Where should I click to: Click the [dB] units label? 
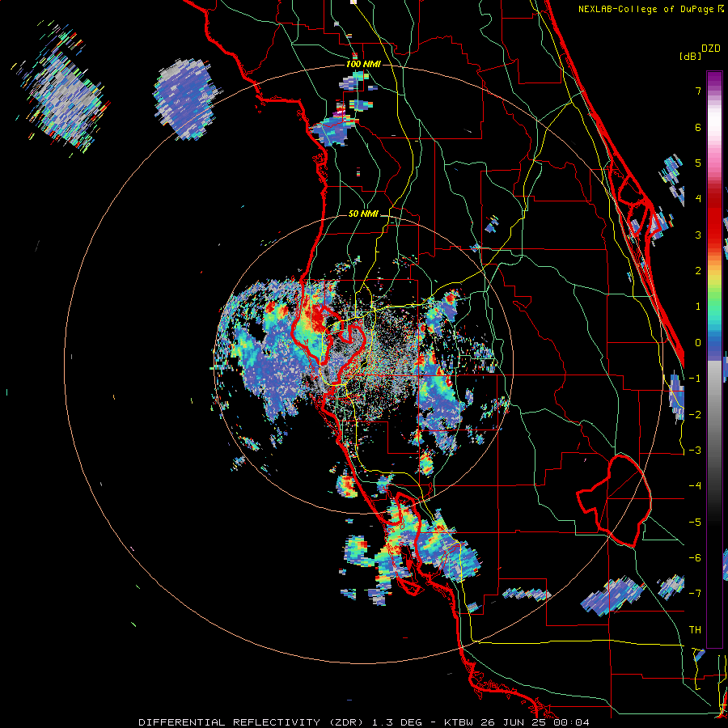690,56
